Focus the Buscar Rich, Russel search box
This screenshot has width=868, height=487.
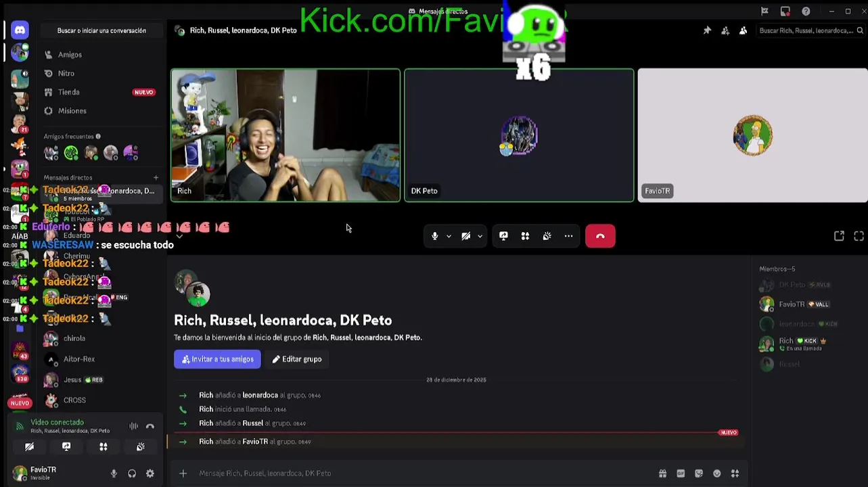pyautogui.click(x=810, y=30)
